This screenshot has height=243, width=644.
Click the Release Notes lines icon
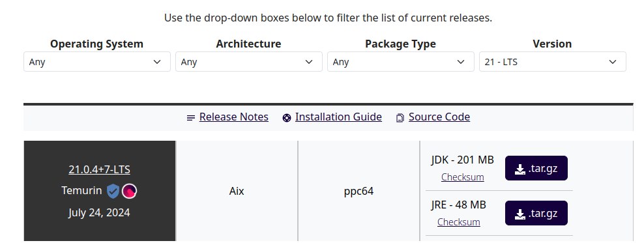(x=190, y=118)
